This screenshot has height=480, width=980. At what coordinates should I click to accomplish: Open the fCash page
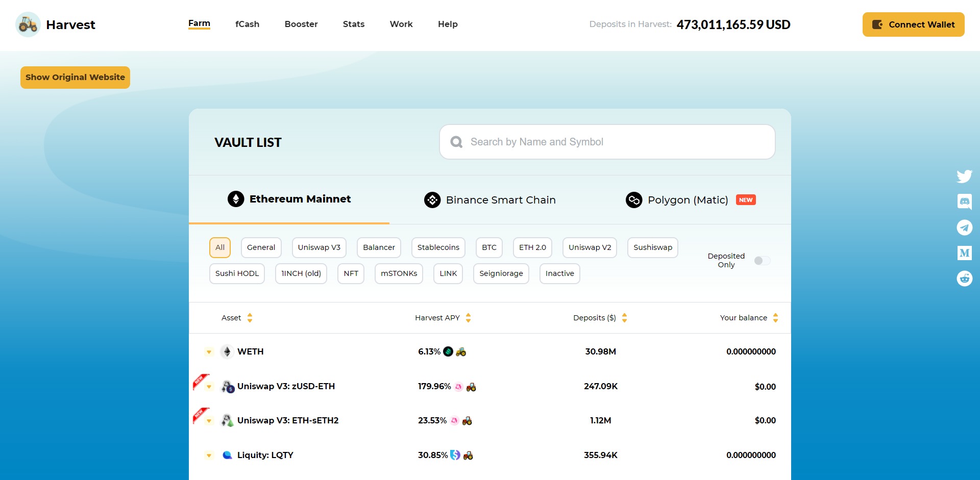247,24
